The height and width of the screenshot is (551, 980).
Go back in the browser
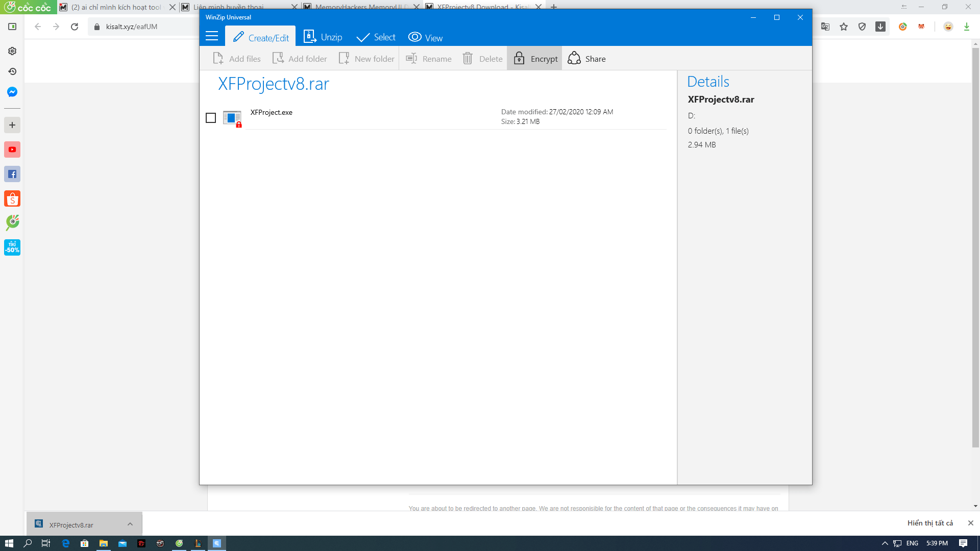tap(38, 27)
